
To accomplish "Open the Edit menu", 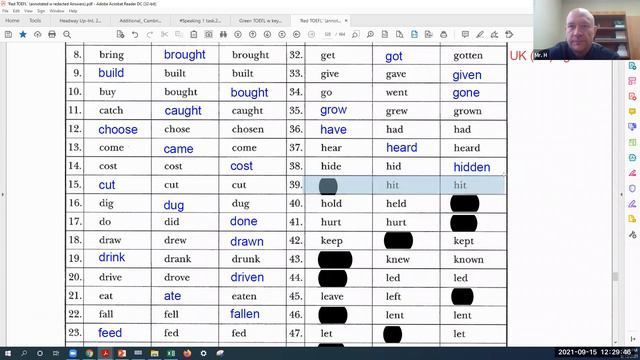I will point(16,11).
